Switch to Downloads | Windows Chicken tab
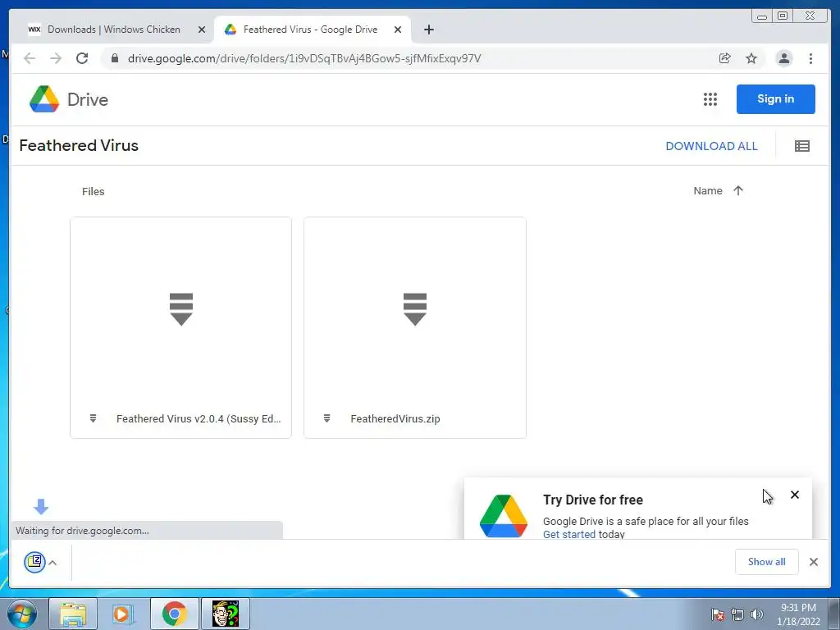 coord(113,30)
